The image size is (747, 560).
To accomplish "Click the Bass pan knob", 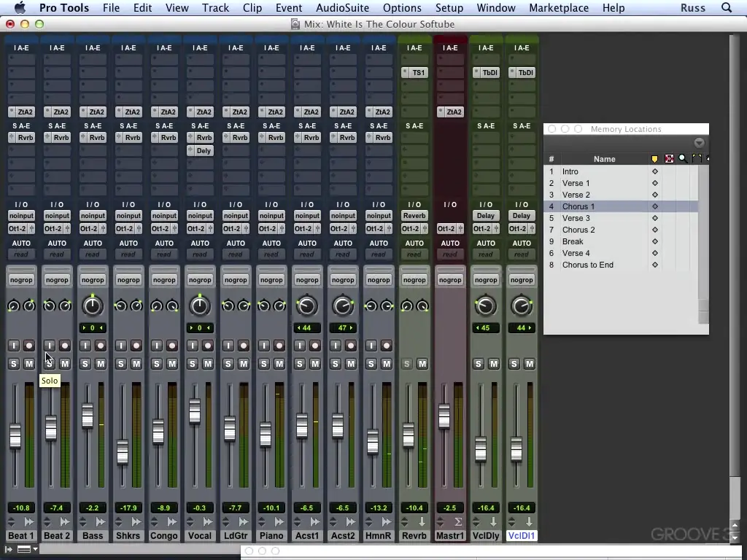I will (x=93, y=306).
